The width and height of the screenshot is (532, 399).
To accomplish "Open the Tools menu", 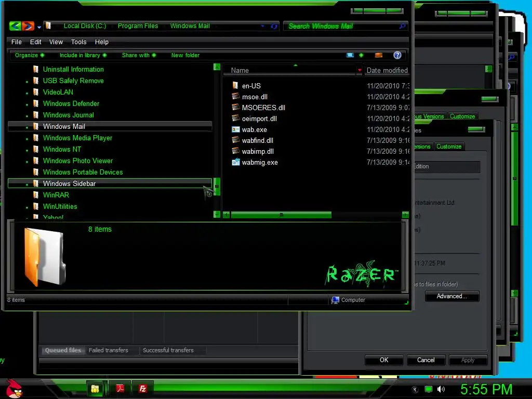I will [x=79, y=42].
